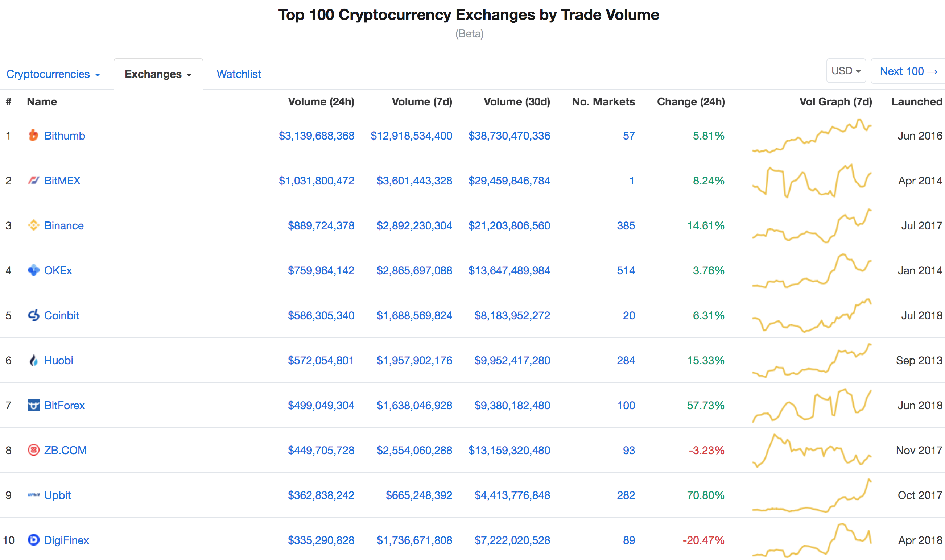The width and height of the screenshot is (945, 560).
Task: Click BitMEX's 7-day volume sparkline graph
Action: click(812, 181)
